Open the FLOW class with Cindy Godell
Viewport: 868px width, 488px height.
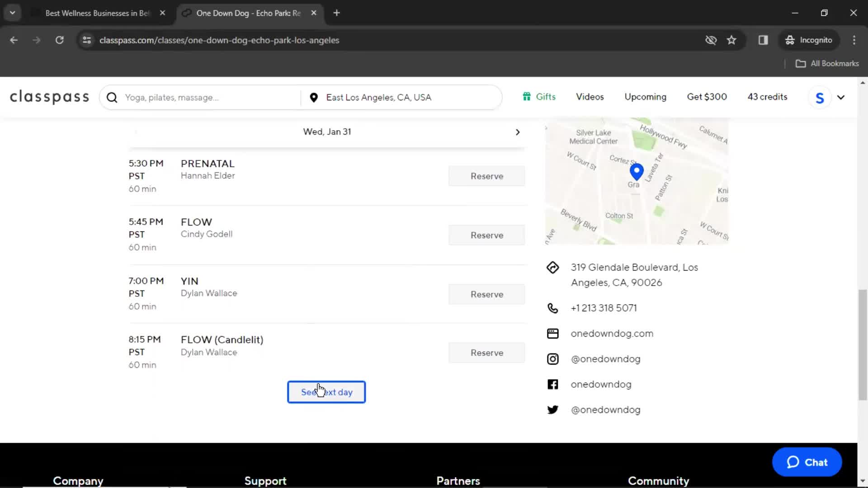point(196,222)
